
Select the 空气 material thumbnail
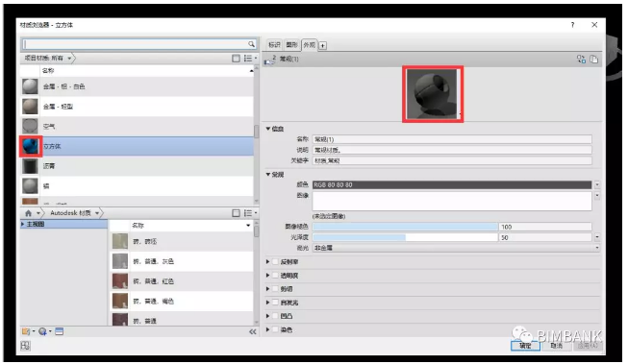30,126
